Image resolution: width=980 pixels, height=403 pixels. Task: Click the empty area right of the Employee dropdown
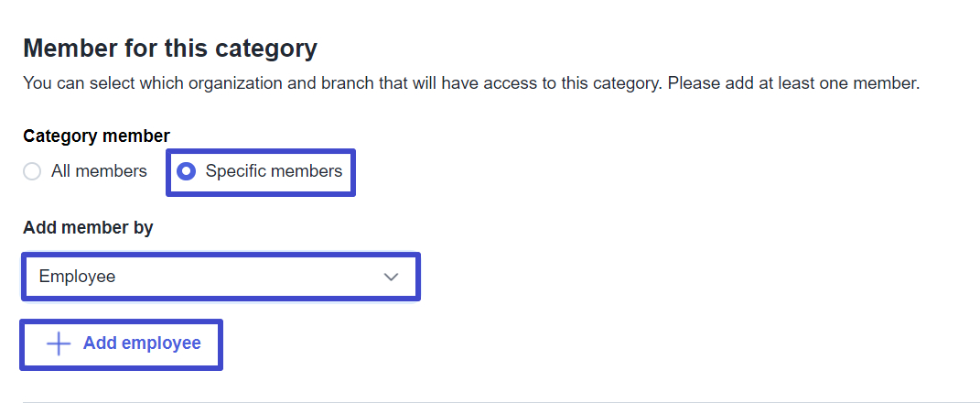pyautogui.click(x=695, y=277)
